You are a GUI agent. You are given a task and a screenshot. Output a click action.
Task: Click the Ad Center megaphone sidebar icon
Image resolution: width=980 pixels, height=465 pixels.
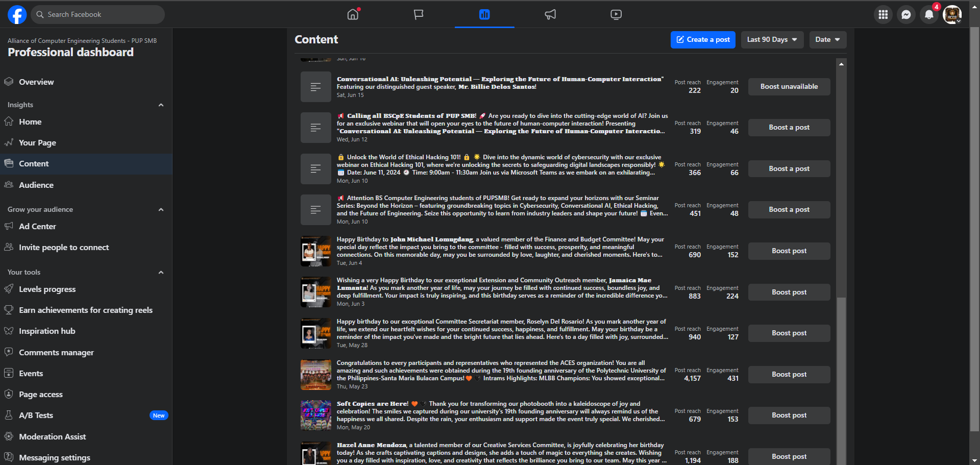click(9, 226)
